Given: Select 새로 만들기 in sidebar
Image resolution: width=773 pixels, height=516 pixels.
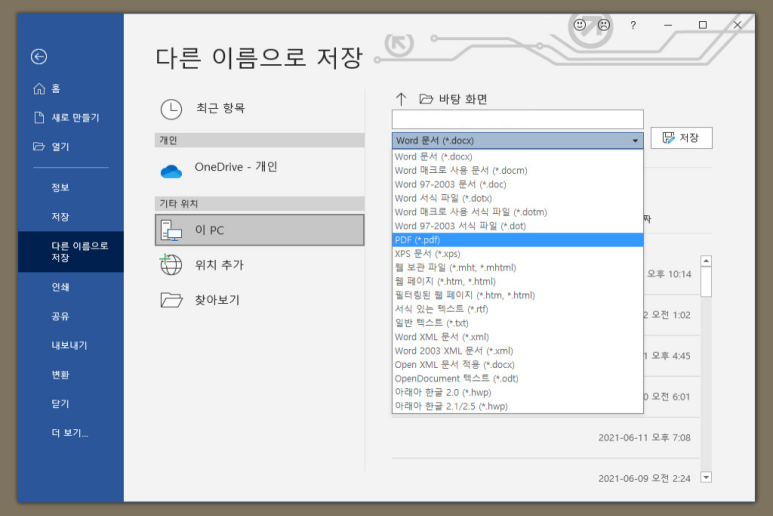Looking at the screenshot, I should coord(67,118).
